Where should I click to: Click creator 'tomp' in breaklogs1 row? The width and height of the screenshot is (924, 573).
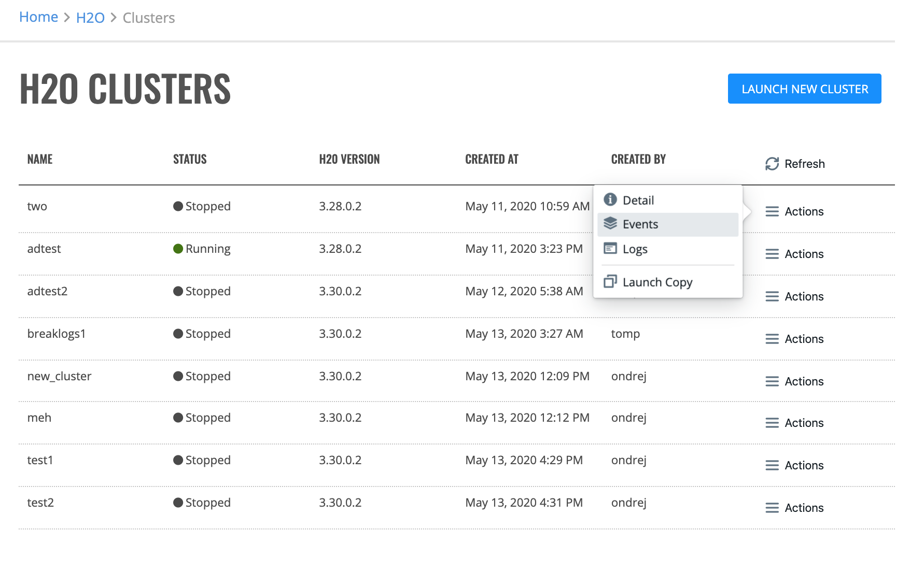pos(625,334)
